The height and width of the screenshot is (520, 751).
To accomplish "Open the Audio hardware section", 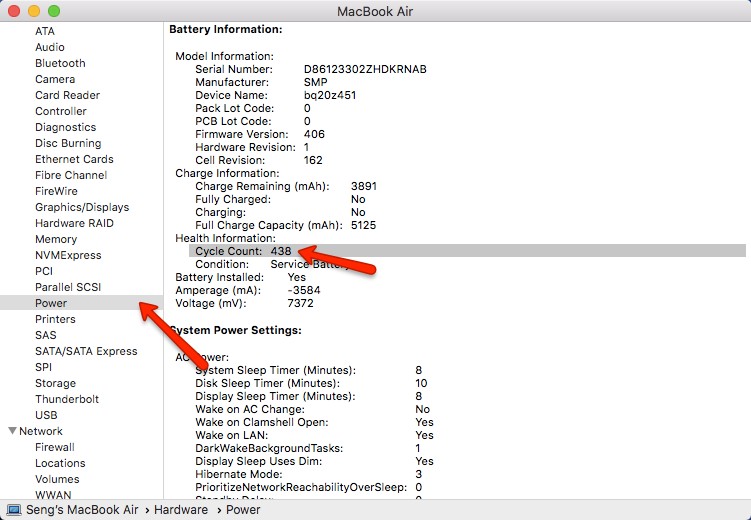I will pos(50,47).
